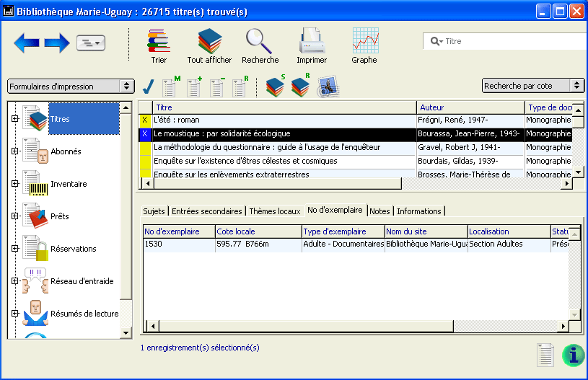Click the blue checkmark toolbar icon
The width and height of the screenshot is (588, 380).
click(149, 87)
